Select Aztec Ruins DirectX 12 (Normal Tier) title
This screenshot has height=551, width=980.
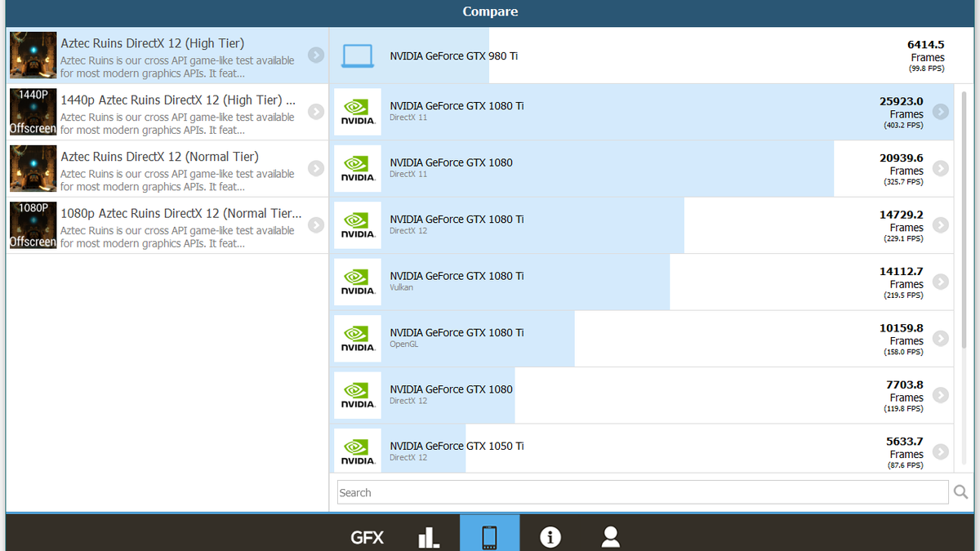point(159,157)
